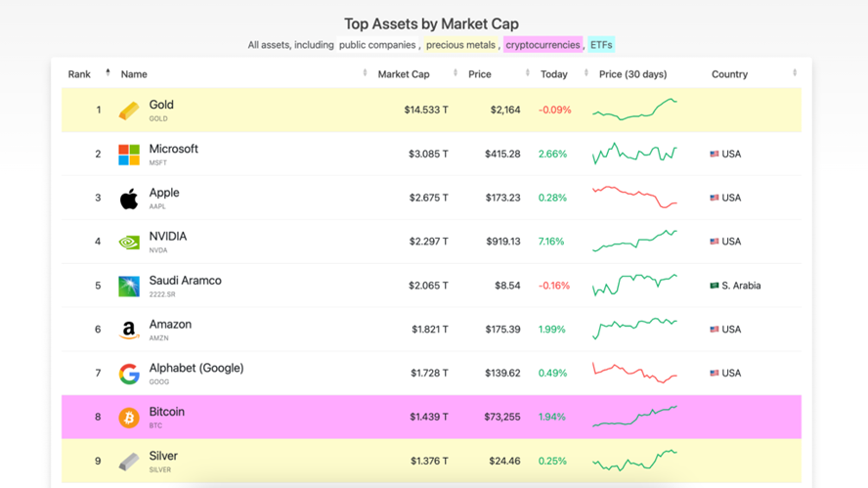View Bitcoin 30-day price chart

(634, 417)
